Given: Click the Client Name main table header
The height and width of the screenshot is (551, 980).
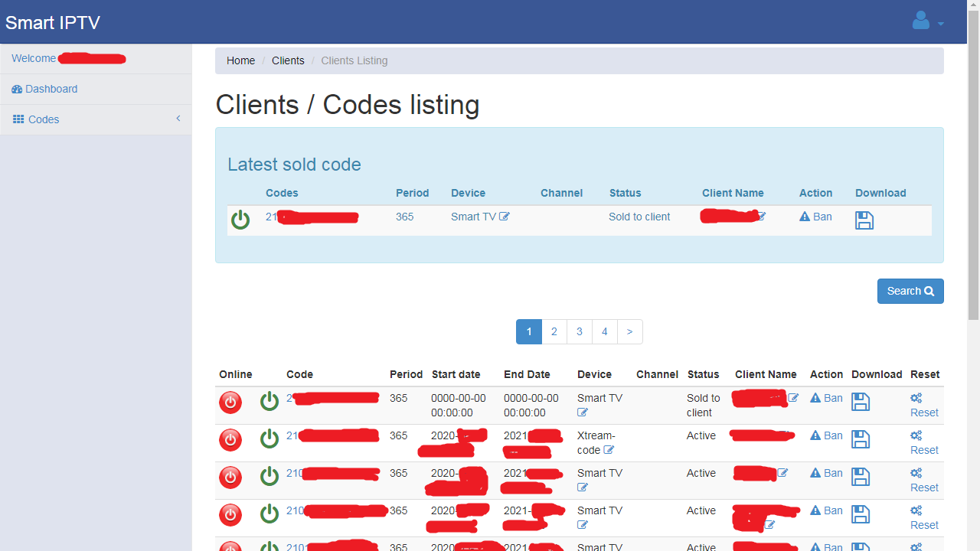Looking at the screenshot, I should pyautogui.click(x=766, y=374).
